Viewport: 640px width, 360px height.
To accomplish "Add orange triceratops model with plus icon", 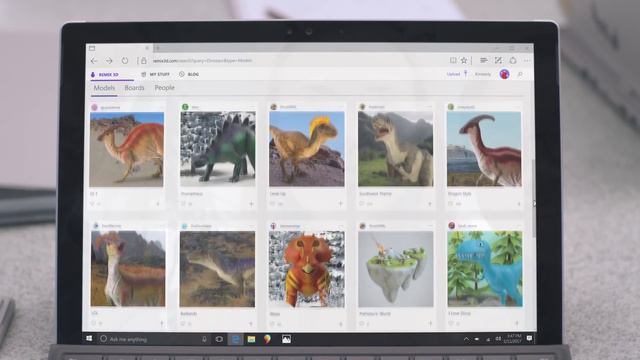I will (340, 324).
